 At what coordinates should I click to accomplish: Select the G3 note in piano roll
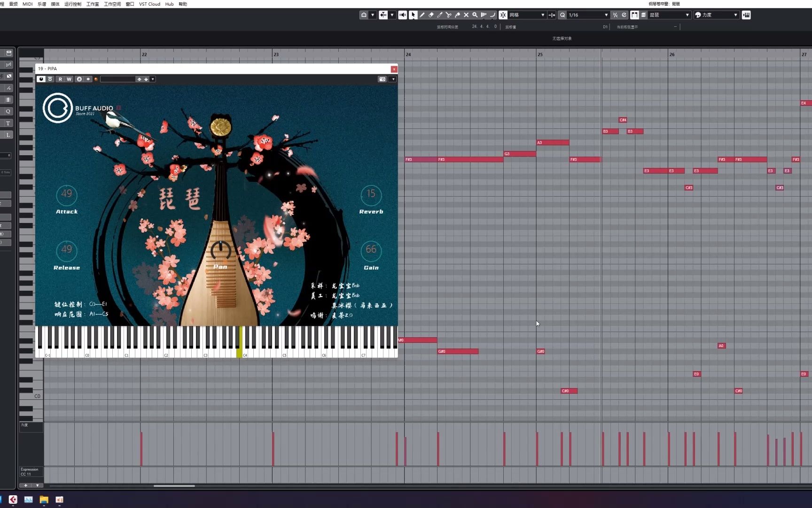tap(520, 154)
